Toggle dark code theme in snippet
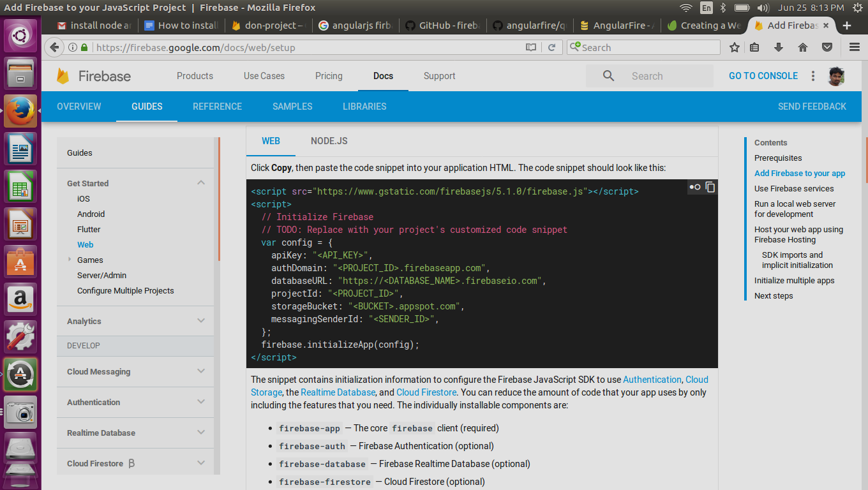868x490 pixels. (x=695, y=187)
